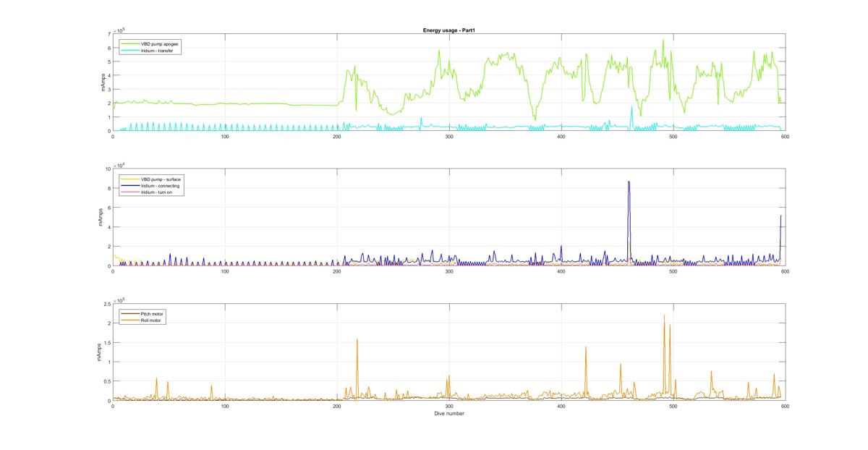
Task: Click the 'Dive number' x-axis label
Action: 449,414
